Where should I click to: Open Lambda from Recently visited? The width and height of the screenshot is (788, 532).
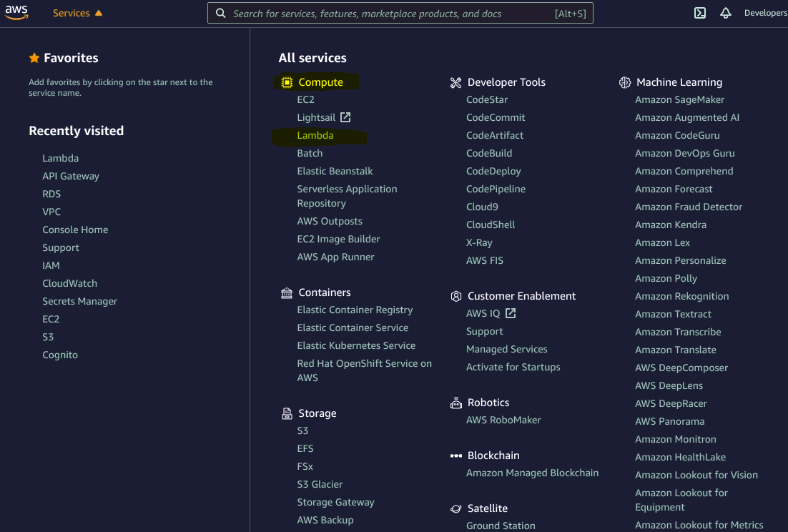(60, 158)
